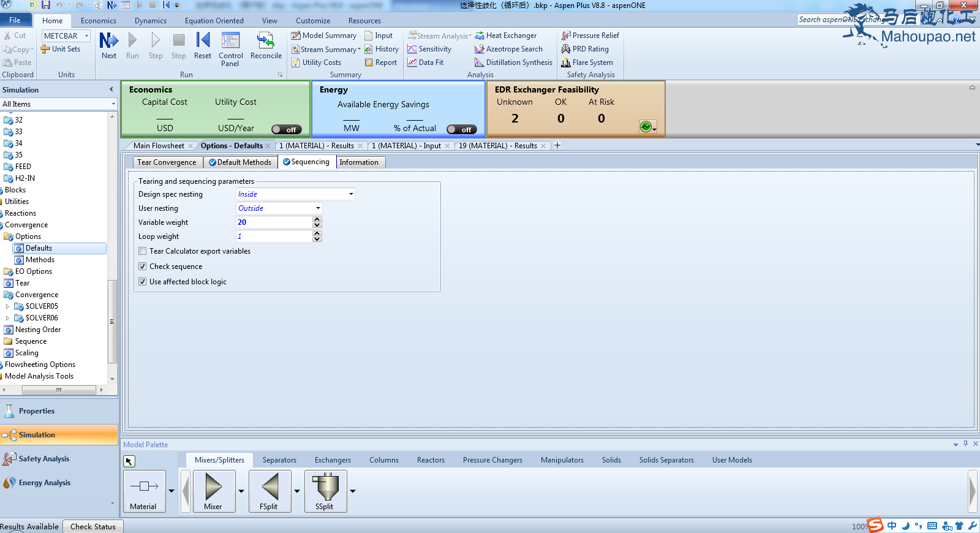Open Flare System analysis

[x=587, y=62]
